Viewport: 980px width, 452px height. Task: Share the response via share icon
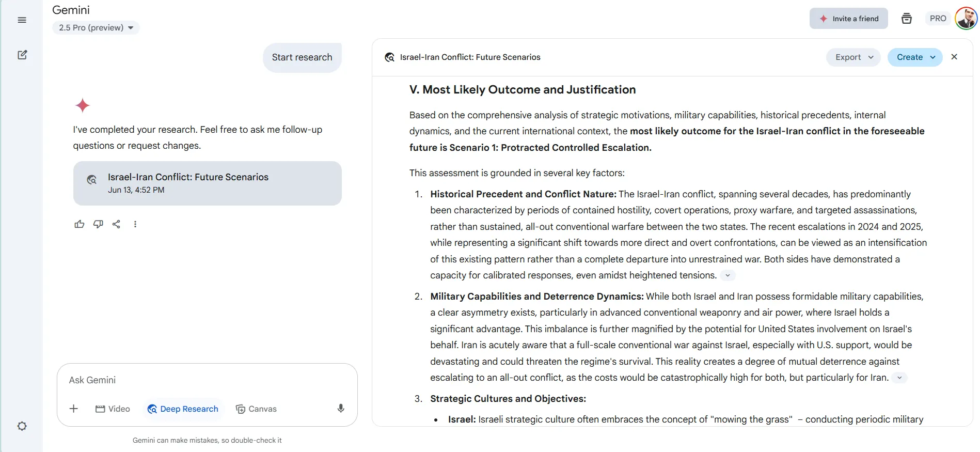click(117, 224)
